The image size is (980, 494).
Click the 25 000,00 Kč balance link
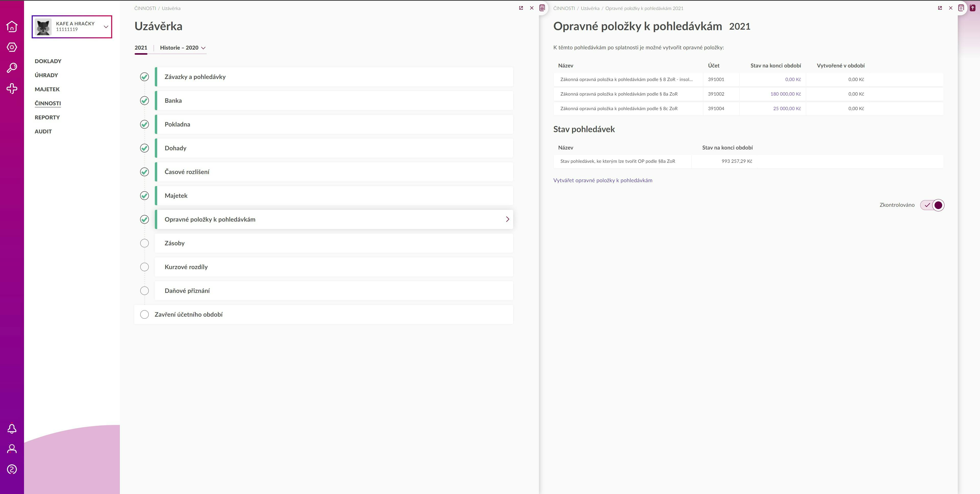pos(787,109)
